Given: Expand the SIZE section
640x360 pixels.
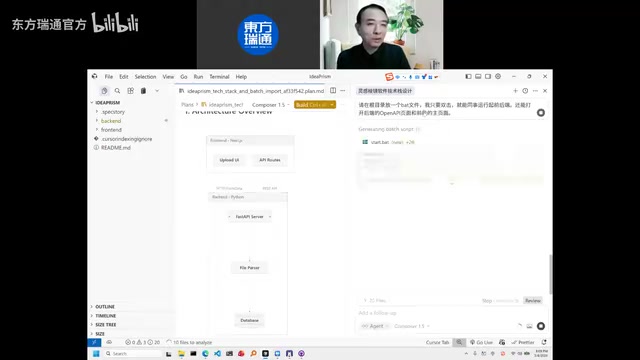Looking at the screenshot, I should [x=100, y=334].
